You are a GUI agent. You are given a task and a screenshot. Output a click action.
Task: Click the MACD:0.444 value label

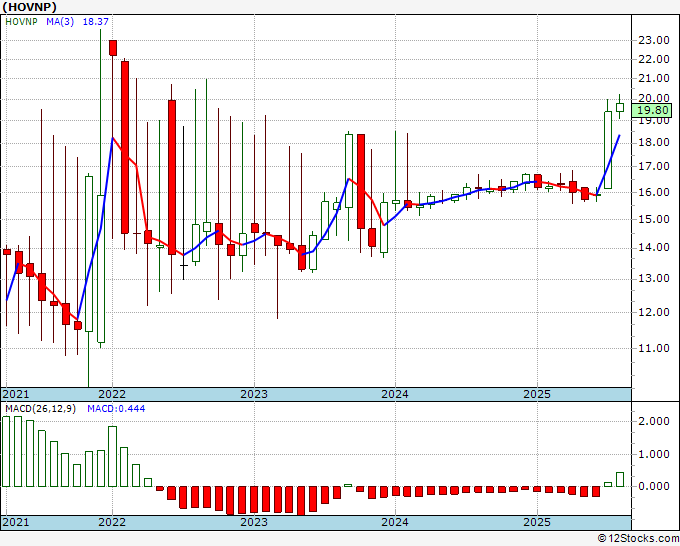pos(116,409)
